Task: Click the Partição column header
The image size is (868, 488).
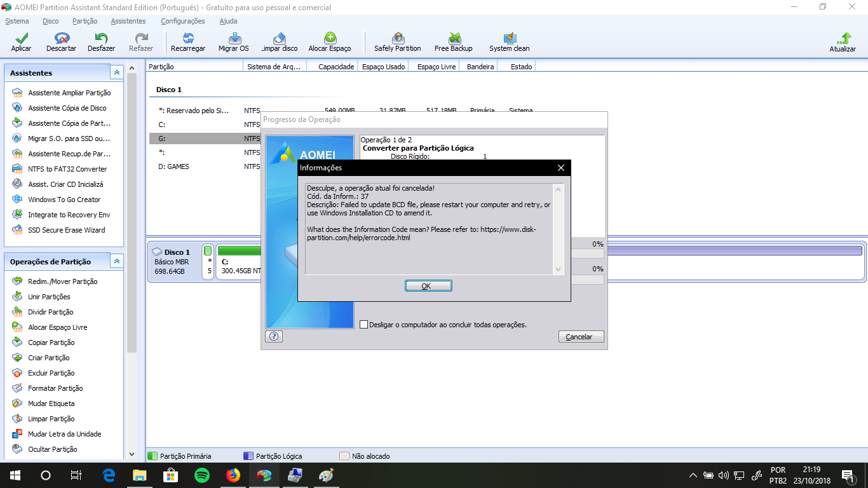Action: (193, 66)
